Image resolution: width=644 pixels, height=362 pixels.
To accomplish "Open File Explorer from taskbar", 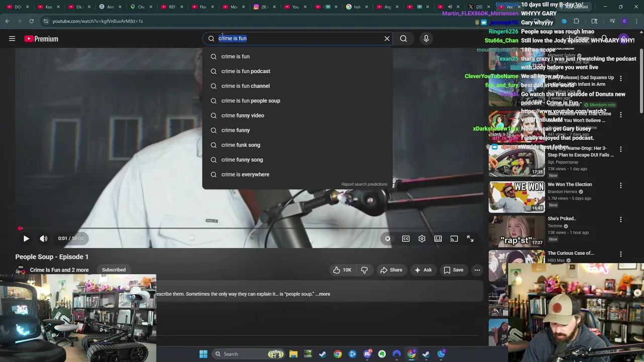I will coord(293,354).
